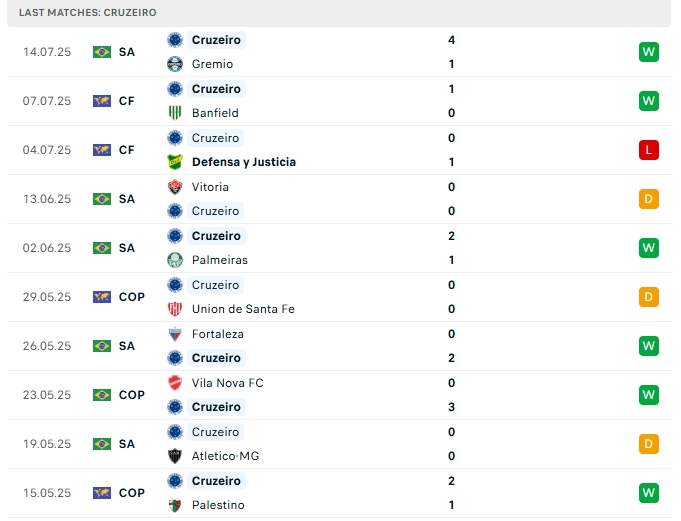Click the Gremio team crest icon
Viewport: 681px width, 521px height.
[175, 64]
